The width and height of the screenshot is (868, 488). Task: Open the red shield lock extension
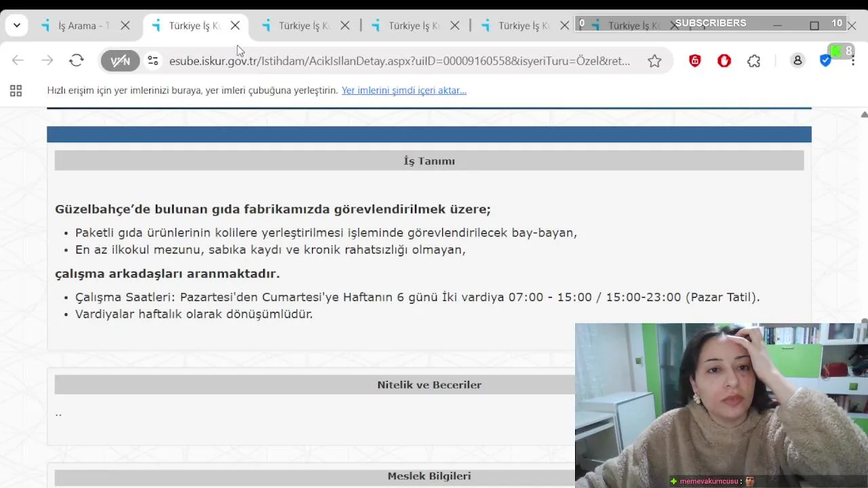pyautogui.click(x=695, y=61)
